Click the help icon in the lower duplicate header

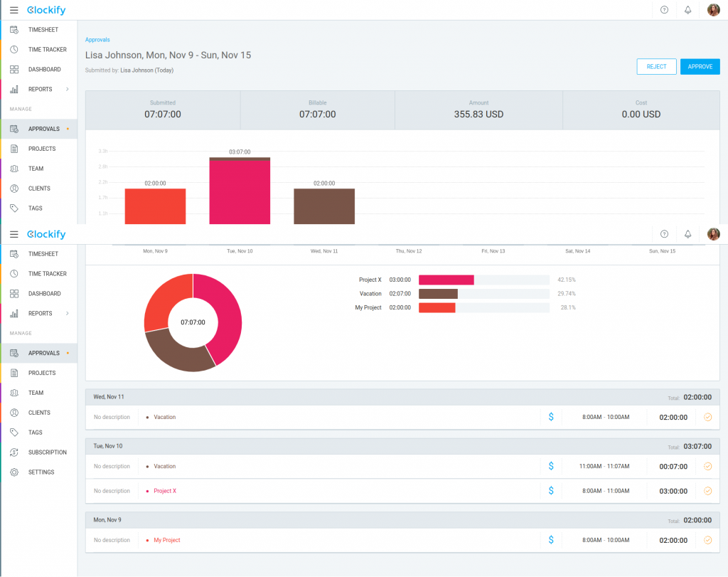point(665,234)
